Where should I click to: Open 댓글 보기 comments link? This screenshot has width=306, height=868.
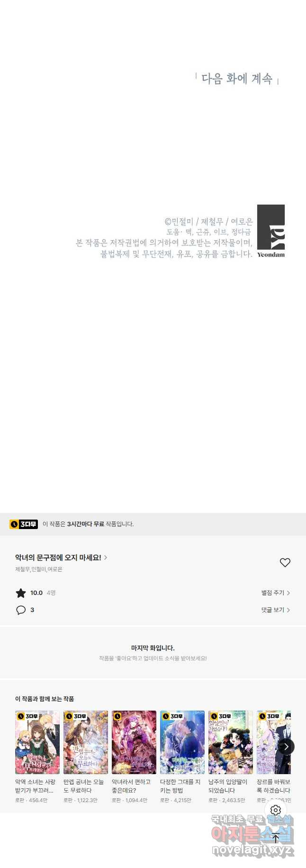[x=276, y=610]
